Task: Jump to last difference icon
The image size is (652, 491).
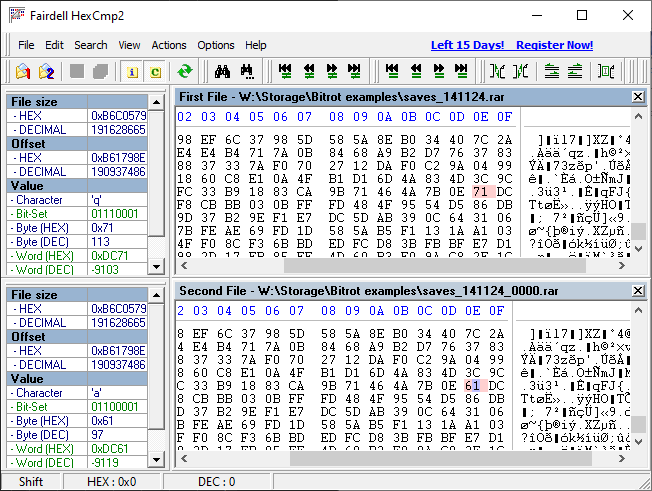Action: [x=354, y=71]
